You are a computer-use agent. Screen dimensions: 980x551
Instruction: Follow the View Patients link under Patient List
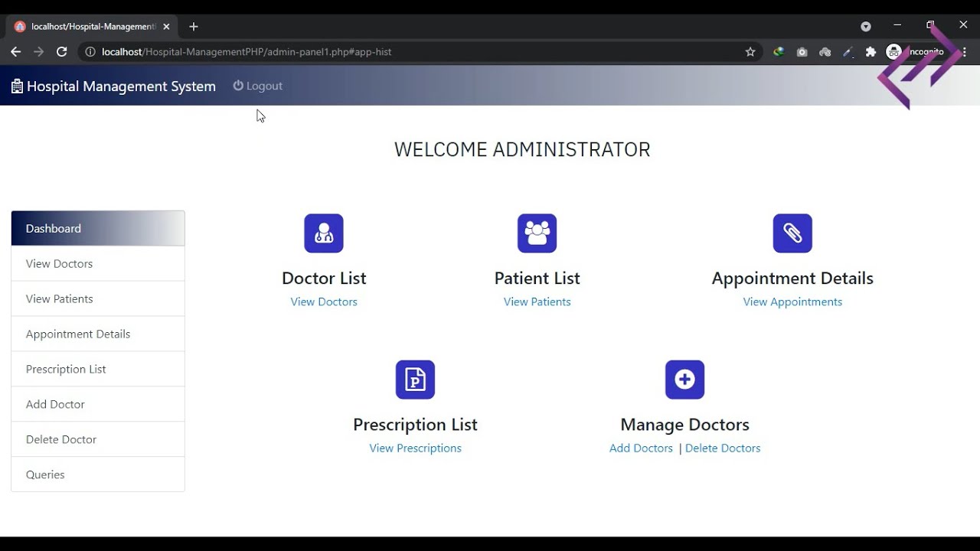pos(537,302)
